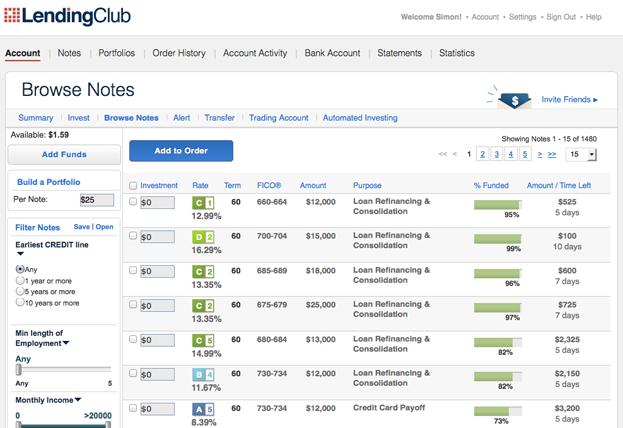Image resolution: width=623 pixels, height=428 pixels.
Task: Click the Build a Portfolio heading link
Action: click(48, 182)
